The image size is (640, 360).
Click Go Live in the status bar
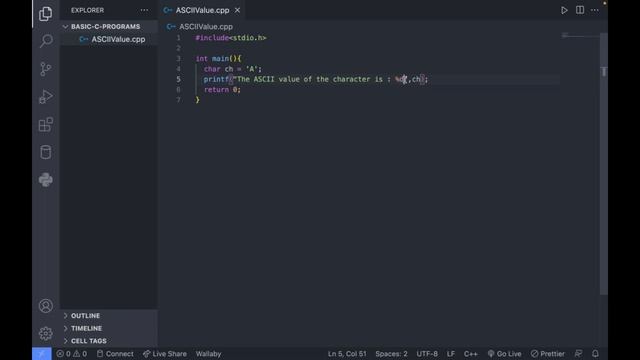(504, 353)
